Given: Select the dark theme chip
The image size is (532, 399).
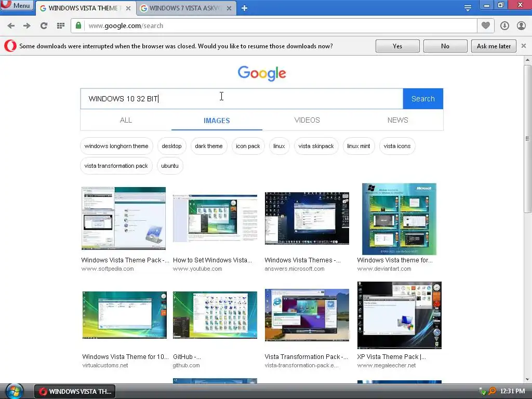Looking at the screenshot, I should [209, 146].
